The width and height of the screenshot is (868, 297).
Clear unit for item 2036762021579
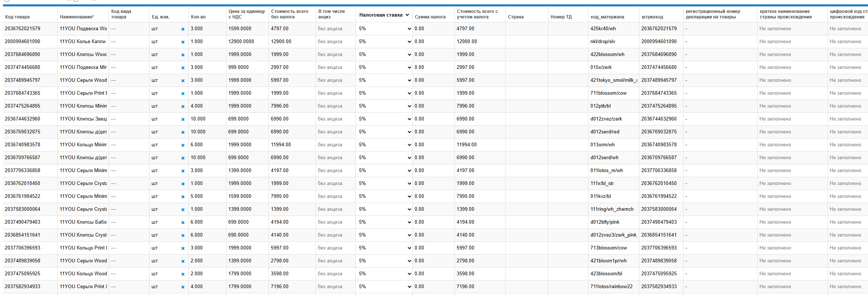pos(183,29)
